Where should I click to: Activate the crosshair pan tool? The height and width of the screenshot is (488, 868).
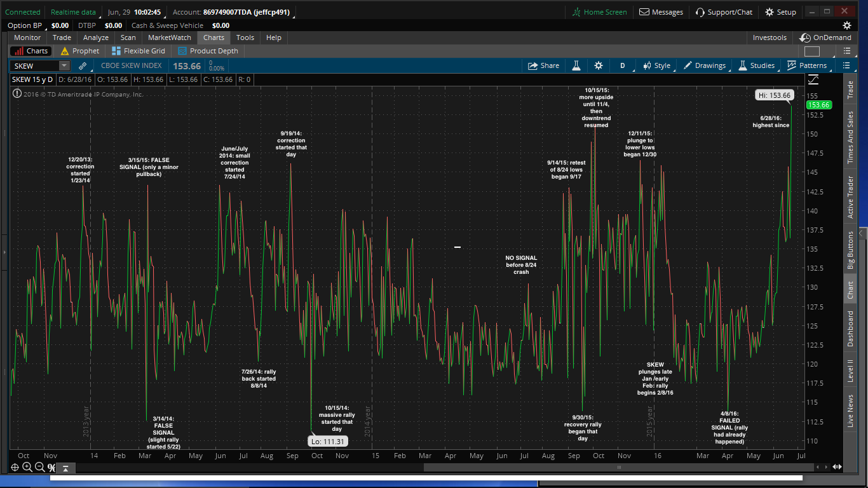pos(15,467)
